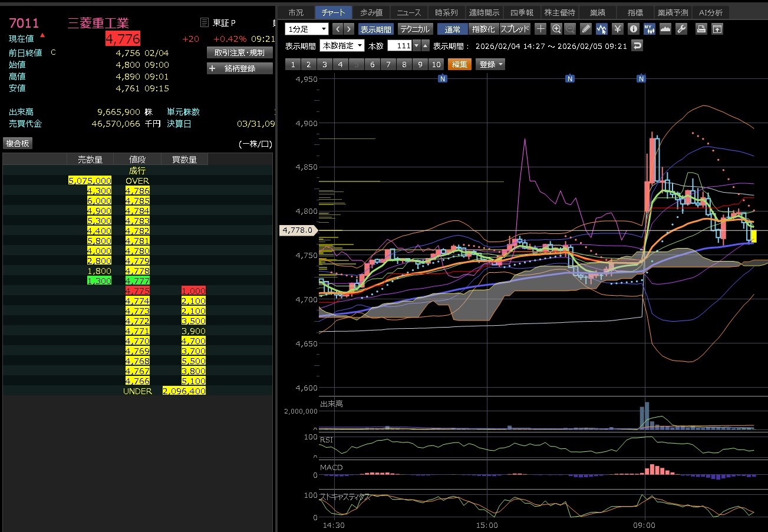
Task: Open chart settings wrench icon
Action: [x=681, y=29]
